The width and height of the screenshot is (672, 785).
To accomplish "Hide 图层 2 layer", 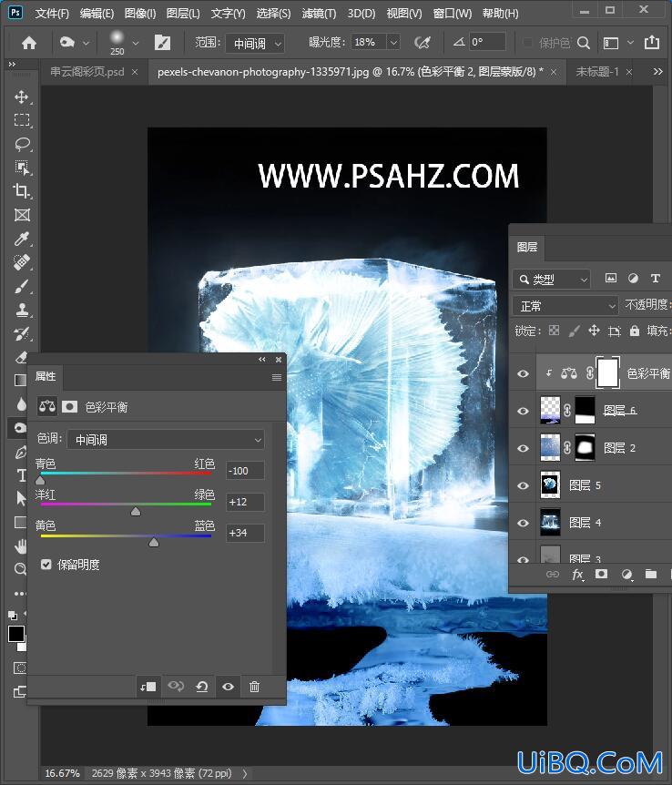I will (x=523, y=448).
